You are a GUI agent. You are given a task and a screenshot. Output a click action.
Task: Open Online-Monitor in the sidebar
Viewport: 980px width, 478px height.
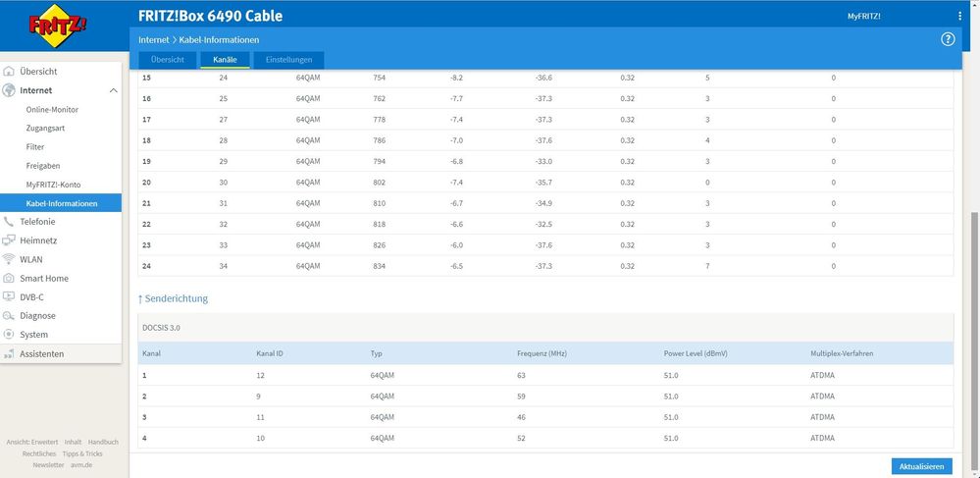[x=52, y=110]
